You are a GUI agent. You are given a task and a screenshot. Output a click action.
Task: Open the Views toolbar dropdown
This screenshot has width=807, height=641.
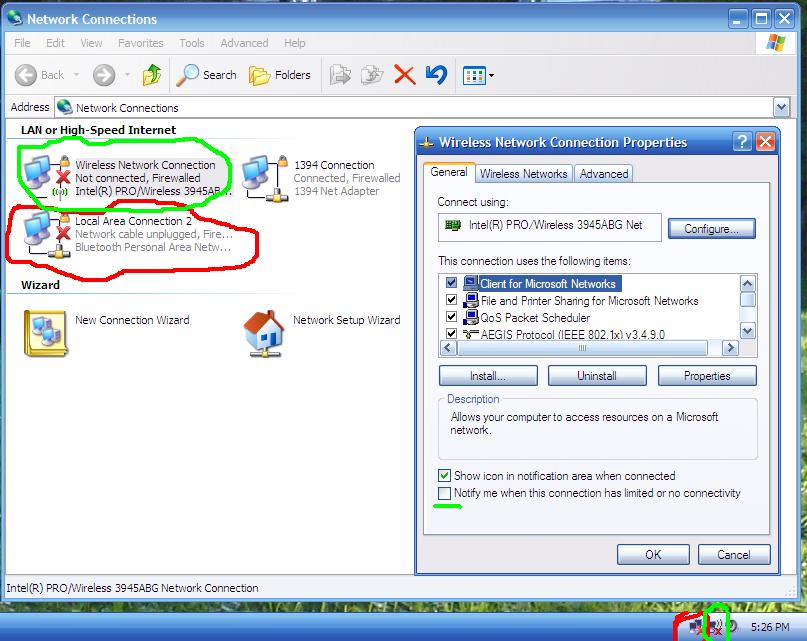[478, 76]
